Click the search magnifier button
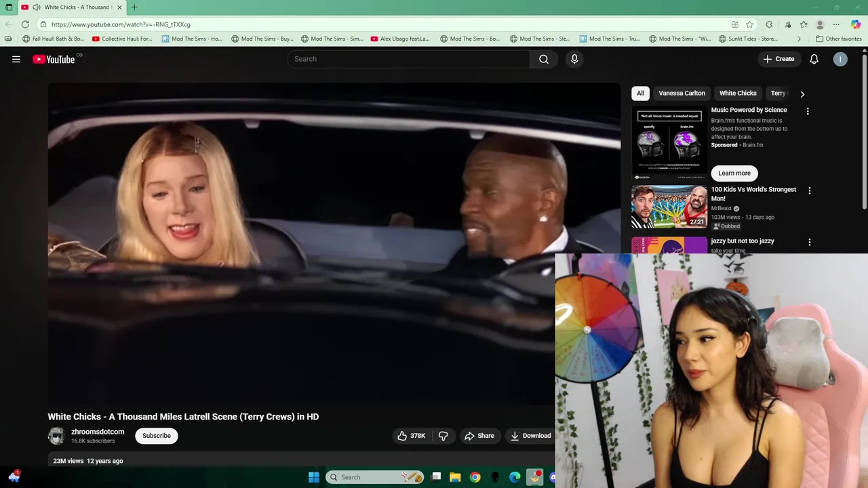The image size is (868, 488). (x=544, y=59)
